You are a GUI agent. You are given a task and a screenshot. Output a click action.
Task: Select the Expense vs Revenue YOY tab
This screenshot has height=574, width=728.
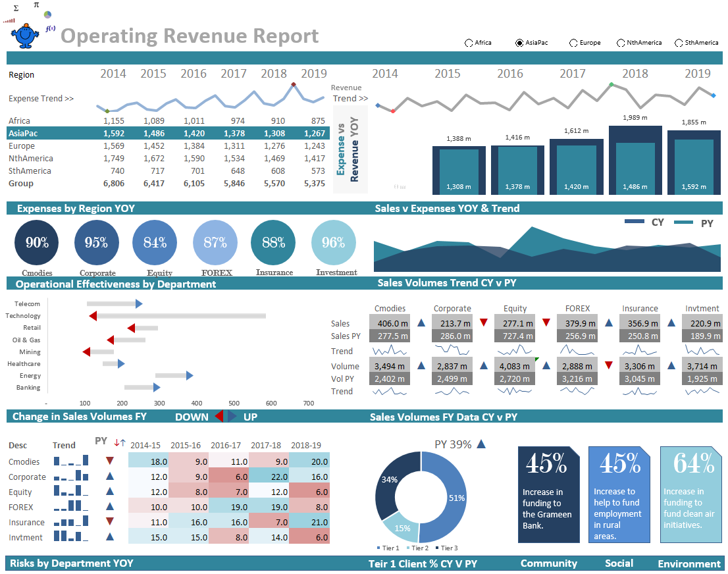click(x=350, y=148)
